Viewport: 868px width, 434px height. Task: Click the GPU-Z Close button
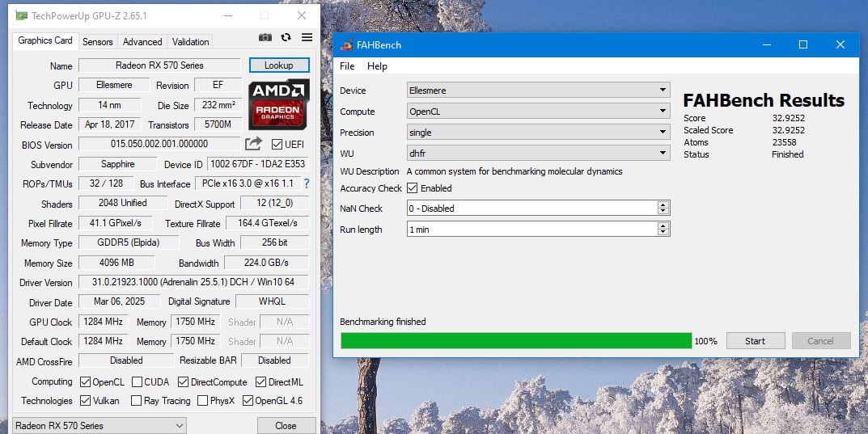pos(286,426)
